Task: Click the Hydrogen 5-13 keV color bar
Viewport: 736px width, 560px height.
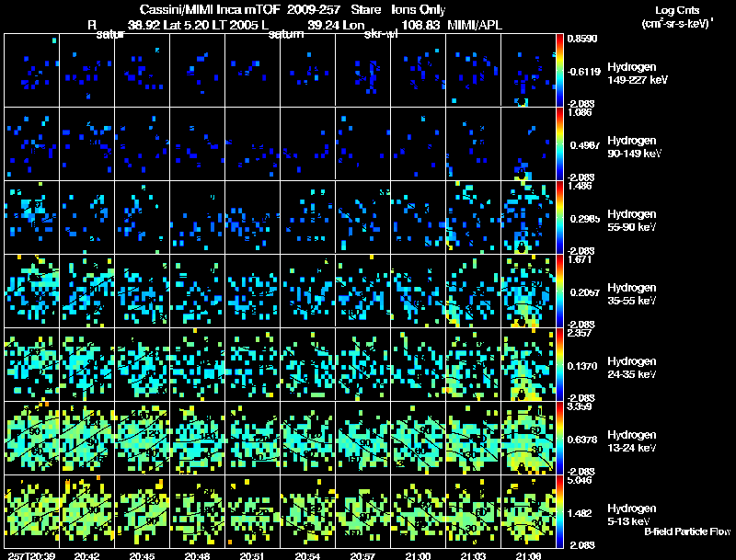Action: coord(560,511)
